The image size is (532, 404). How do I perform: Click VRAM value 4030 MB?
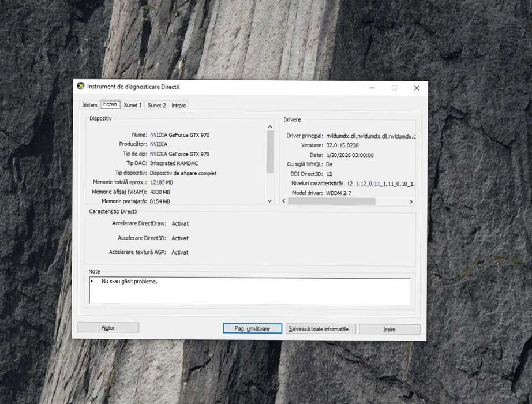[160, 192]
